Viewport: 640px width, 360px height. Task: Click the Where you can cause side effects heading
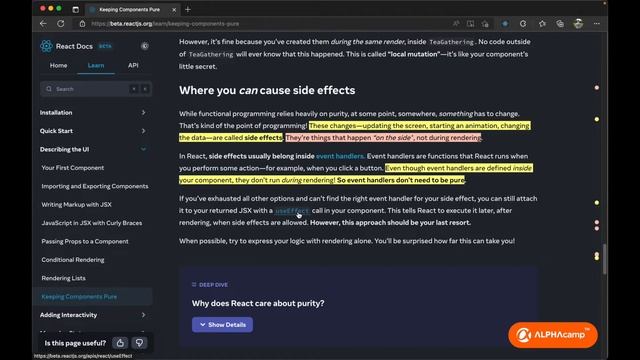tap(267, 90)
